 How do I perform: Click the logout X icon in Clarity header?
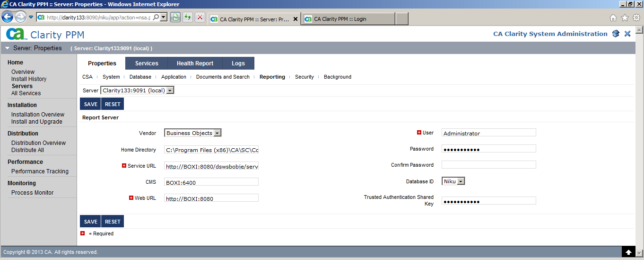[x=627, y=34]
